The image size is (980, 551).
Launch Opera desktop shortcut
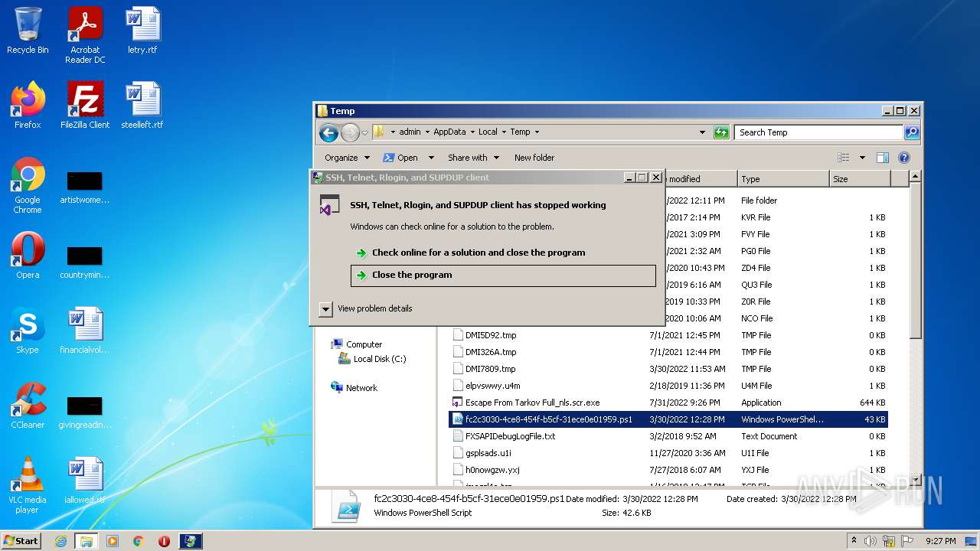[x=28, y=256]
